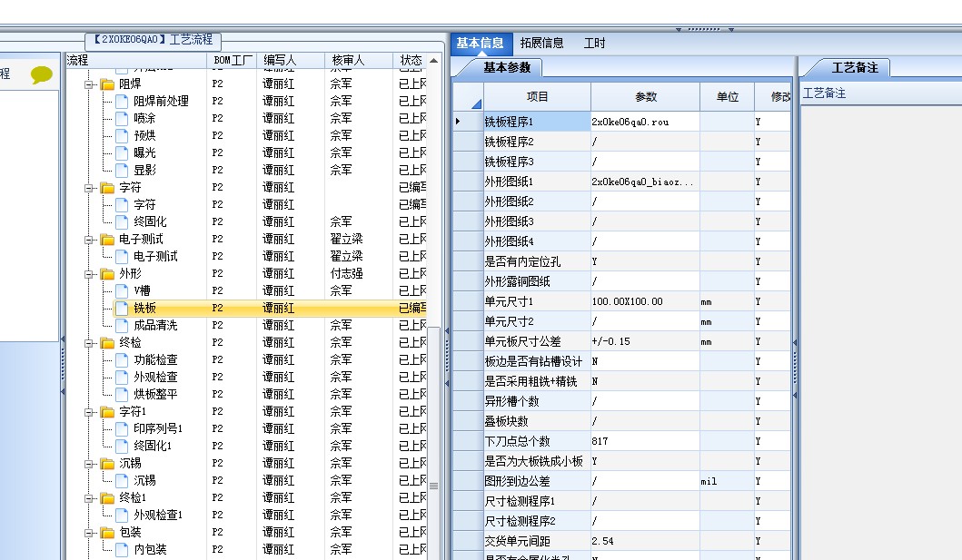The image size is (962, 560).
Task: Click the yellow speech bubble icon
Action: (41, 74)
